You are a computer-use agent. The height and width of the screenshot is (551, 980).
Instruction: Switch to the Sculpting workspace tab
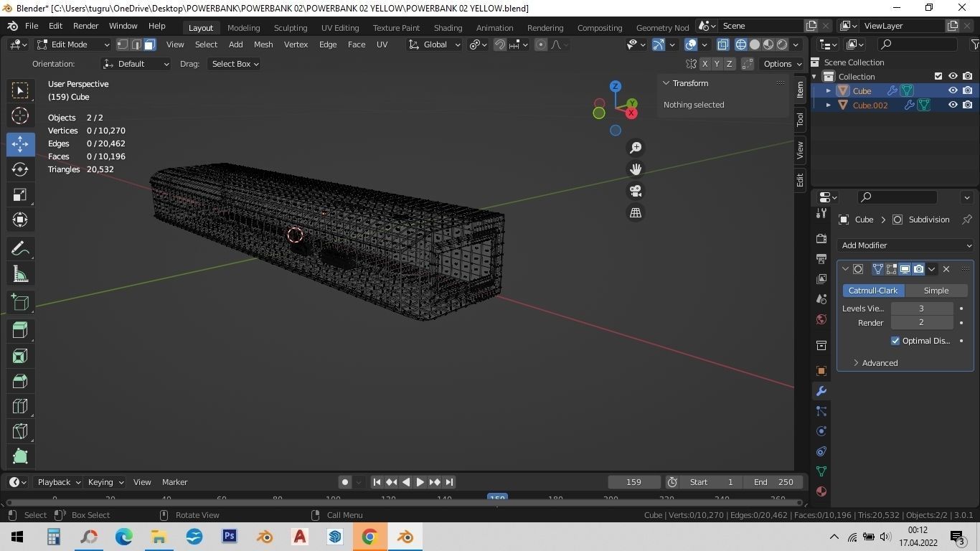pos(291,28)
